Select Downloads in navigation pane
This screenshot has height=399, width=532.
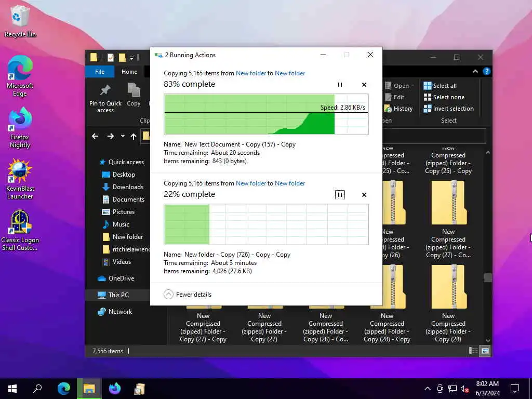tap(123, 187)
